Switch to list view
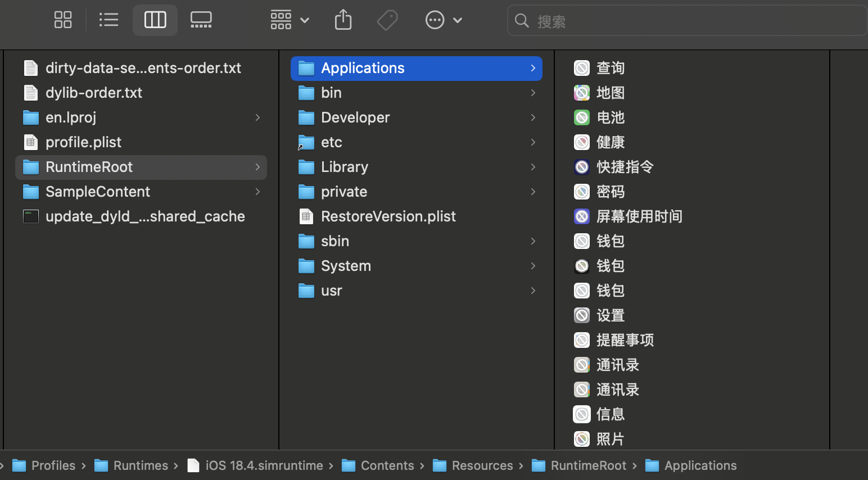Screen dimensions: 868x480 tap(108, 20)
